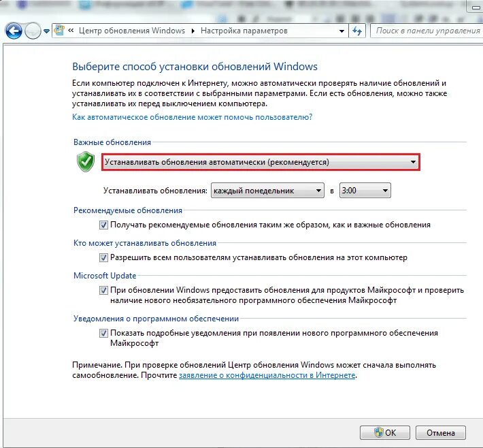The image size is (483, 448).
Task: Click the Важные обновления section label
Action: [x=112, y=142]
